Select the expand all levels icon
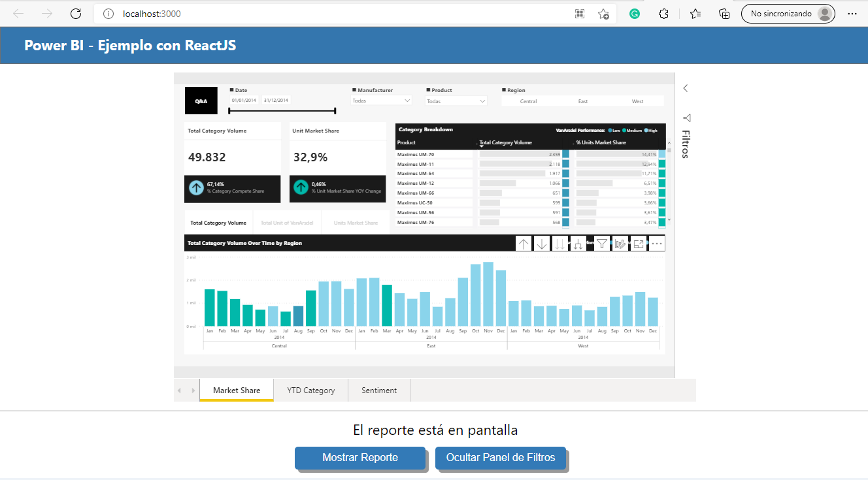Viewport: 868px width, 480px height. point(578,243)
